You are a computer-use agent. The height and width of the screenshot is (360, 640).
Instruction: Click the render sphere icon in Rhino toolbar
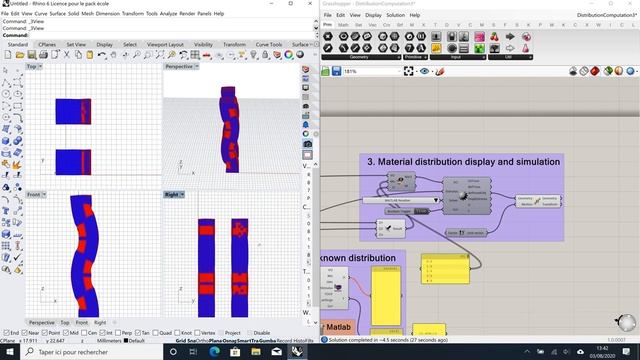tap(300, 55)
